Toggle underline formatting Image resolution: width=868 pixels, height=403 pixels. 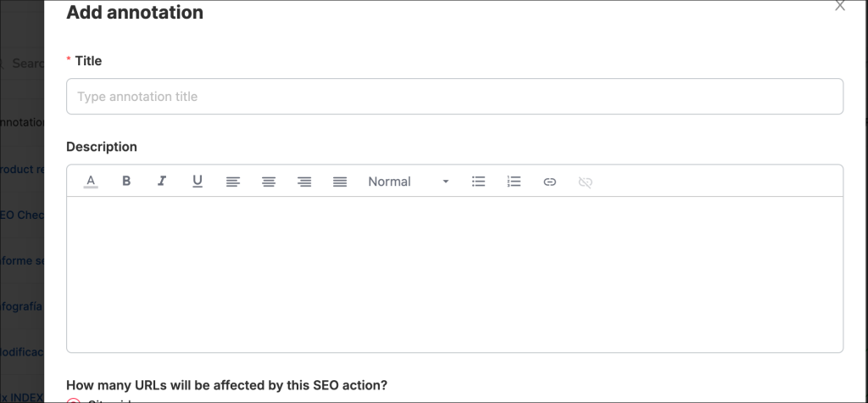point(198,182)
